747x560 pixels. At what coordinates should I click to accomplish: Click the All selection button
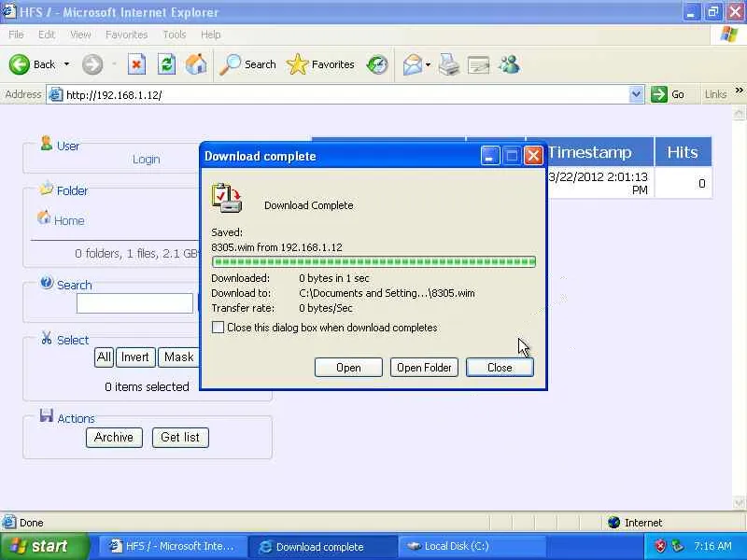104,357
